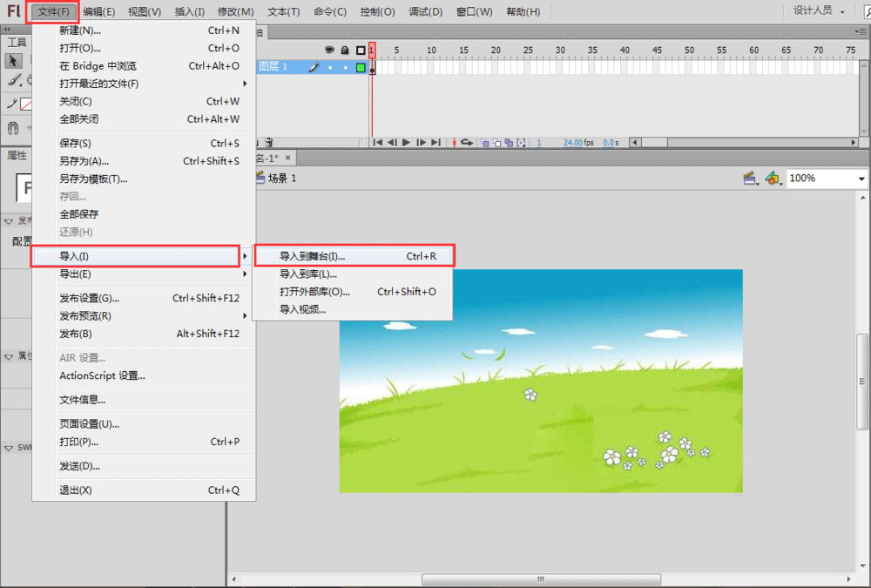The height and width of the screenshot is (588, 871).
Task: Click the Loop playback icon in timeline
Action: point(467,142)
